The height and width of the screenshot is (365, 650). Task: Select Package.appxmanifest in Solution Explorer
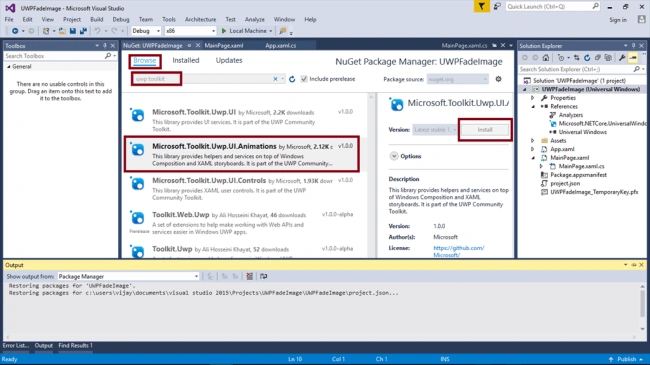578,175
